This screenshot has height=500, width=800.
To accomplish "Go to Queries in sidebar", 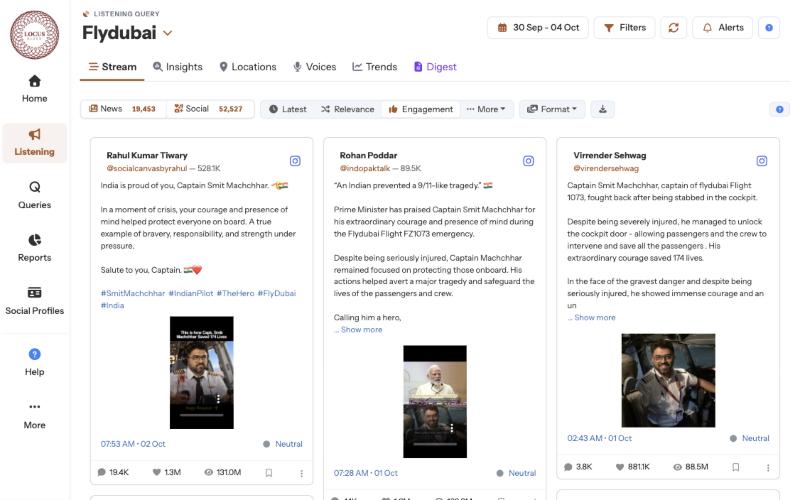I will pyautogui.click(x=34, y=195).
